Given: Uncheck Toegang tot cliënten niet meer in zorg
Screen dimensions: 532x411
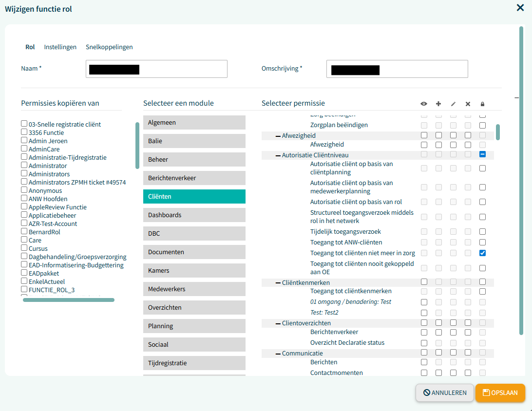Looking at the screenshot, I should (x=482, y=253).
